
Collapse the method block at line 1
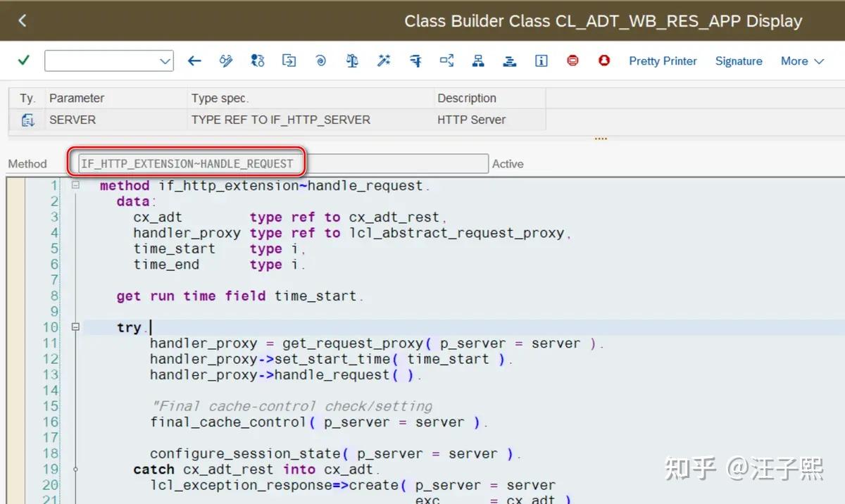click(75, 185)
